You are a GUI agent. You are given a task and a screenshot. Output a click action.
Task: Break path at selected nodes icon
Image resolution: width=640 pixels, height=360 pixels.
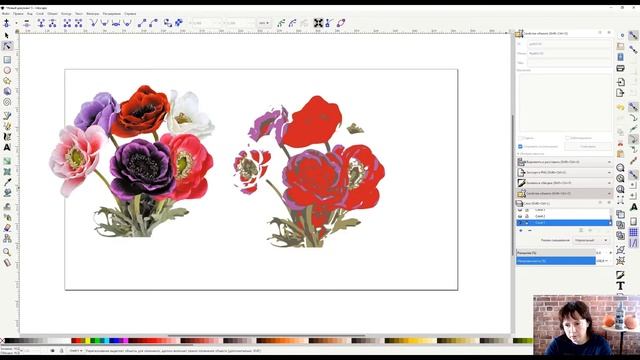click(x=53, y=23)
